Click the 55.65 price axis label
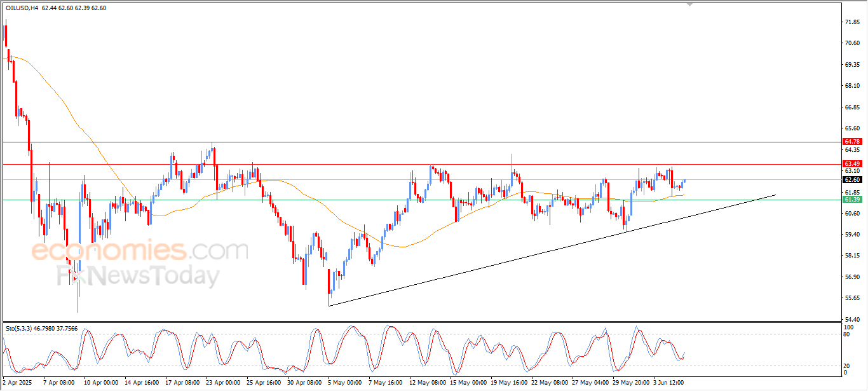This screenshot has height=391, width=868. point(852,298)
